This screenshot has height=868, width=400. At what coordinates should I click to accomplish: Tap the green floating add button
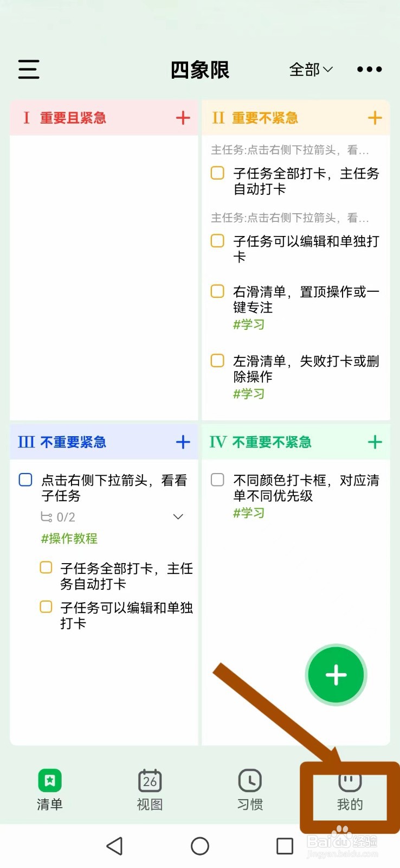point(336,675)
